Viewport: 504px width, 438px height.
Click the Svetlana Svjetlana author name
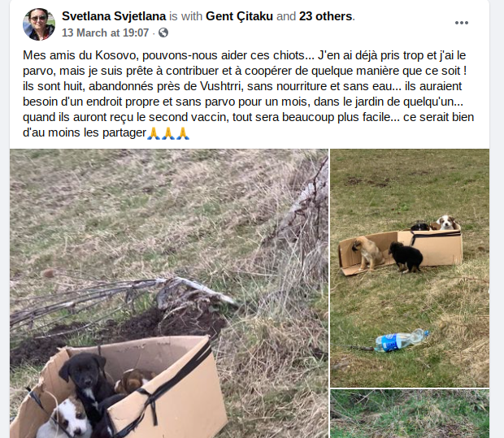(x=114, y=16)
